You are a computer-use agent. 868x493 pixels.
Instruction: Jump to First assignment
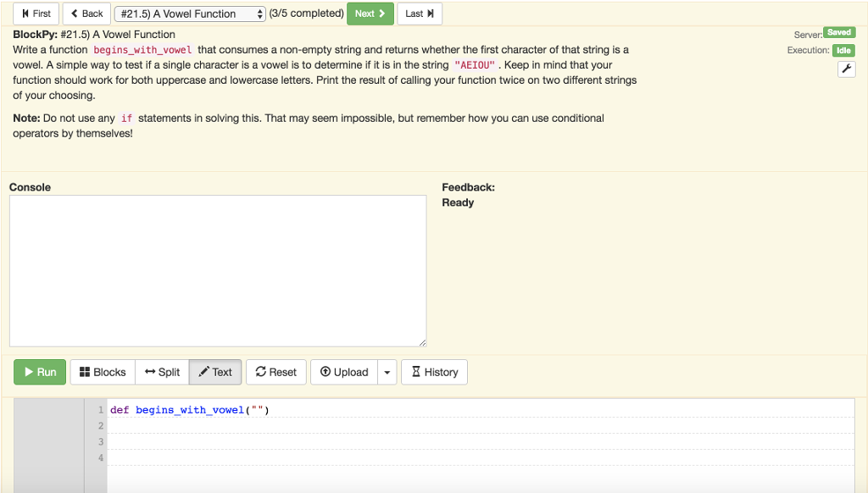pos(36,13)
